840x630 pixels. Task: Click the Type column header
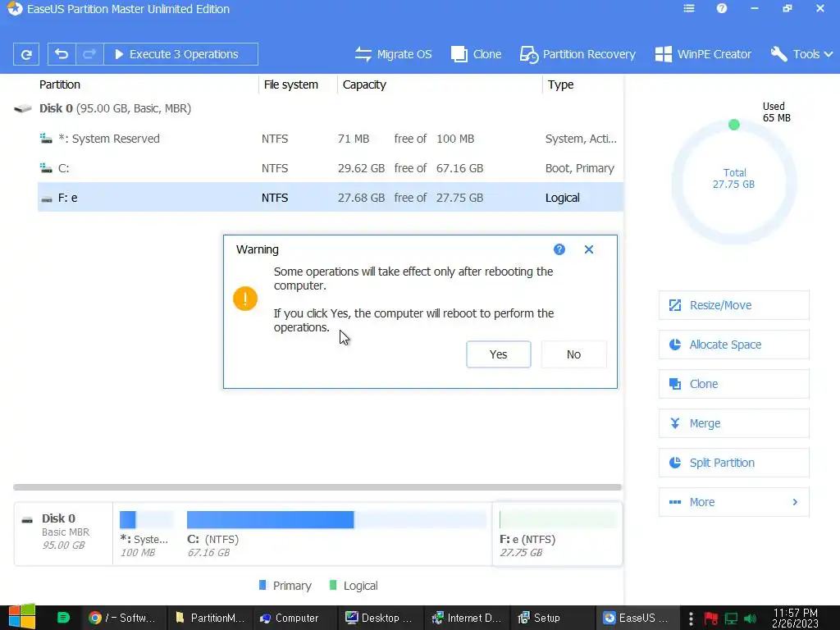pyautogui.click(x=560, y=84)
